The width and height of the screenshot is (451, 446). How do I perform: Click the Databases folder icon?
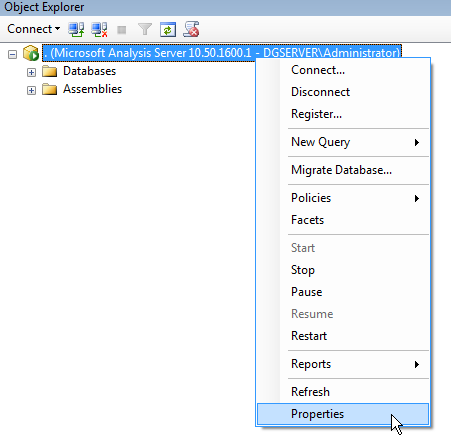[49, 71]
